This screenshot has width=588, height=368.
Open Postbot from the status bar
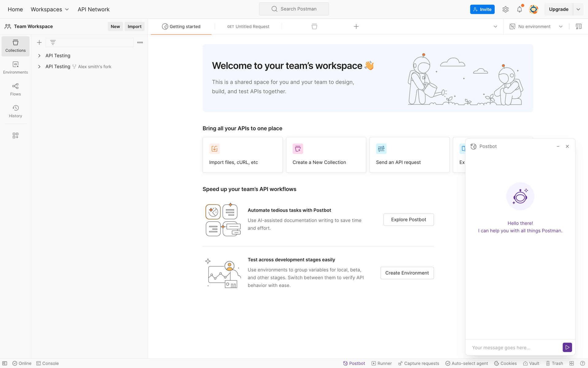(354, 363)
